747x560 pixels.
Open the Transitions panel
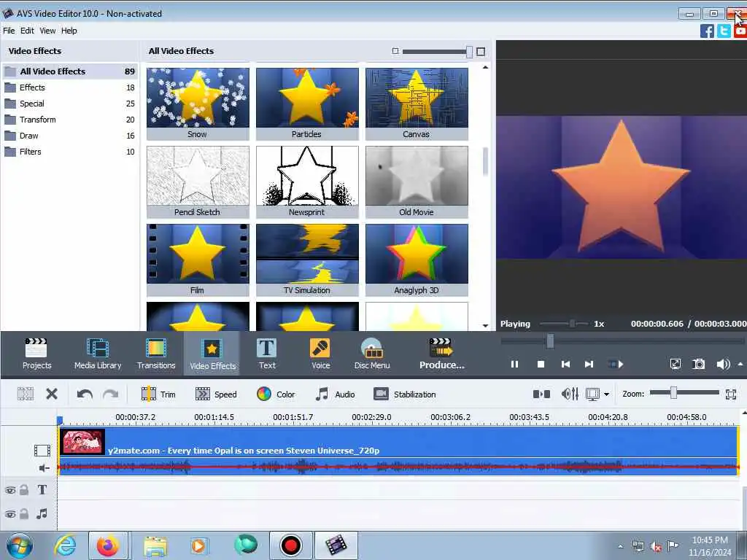click(x=156, y=354)
